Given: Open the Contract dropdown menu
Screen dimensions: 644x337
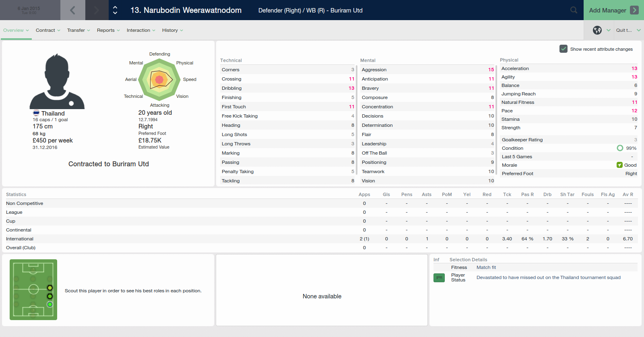Looking at the screenshot, I should tap(48, 30).
